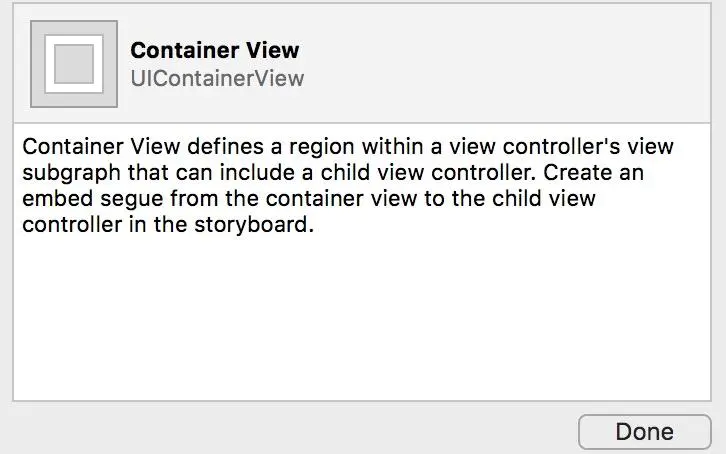This screenshot has height=454, width=726.
Task: Click the description line starting with "subgraph"
Action: pos(332,173)
